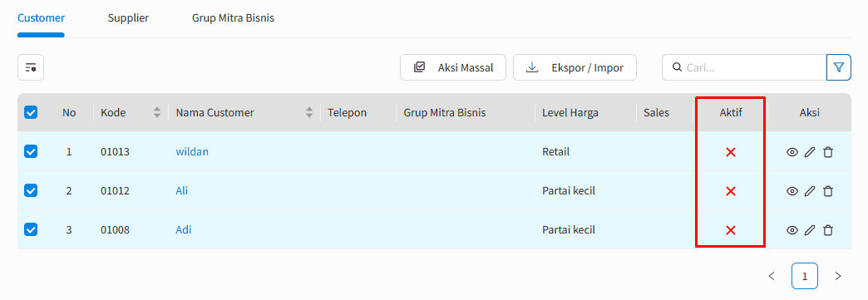Uncheck the checkbox for row 01008
The width and height of the screenshot is (868, 300).
[x=31, y=229]
